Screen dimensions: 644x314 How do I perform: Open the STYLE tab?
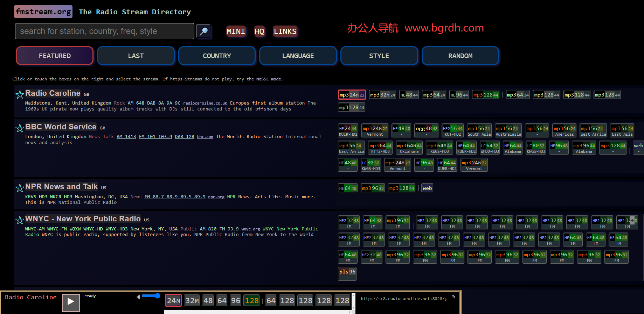[379, 56]
